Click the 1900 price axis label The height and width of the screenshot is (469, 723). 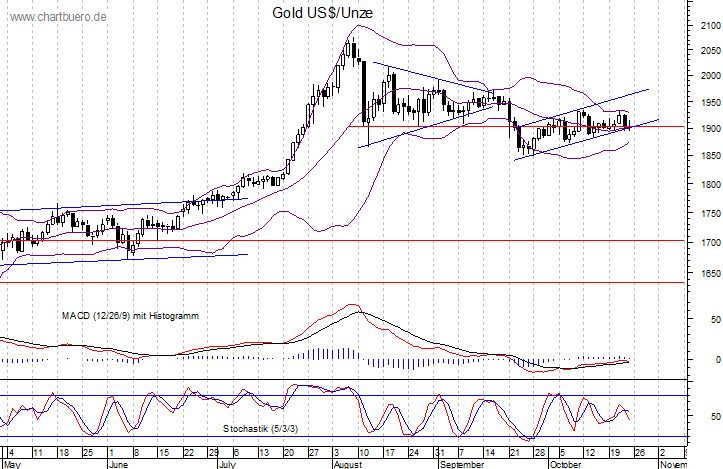[711, 129]
